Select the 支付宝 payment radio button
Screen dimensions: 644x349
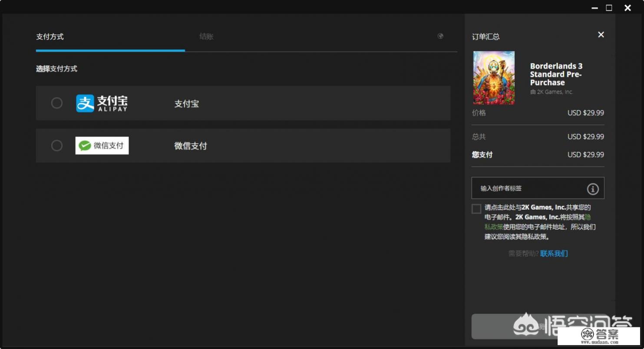pos(56,103)
